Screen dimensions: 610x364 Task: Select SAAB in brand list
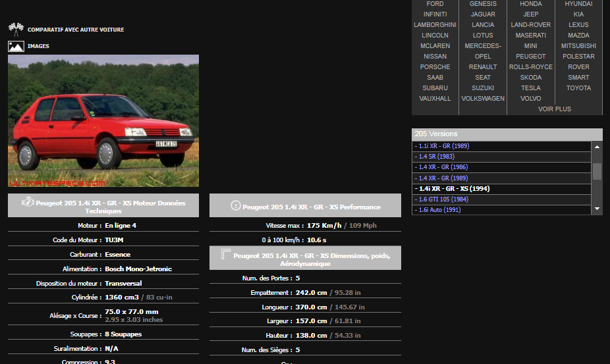pyautogui.click(x=435, y=78)
